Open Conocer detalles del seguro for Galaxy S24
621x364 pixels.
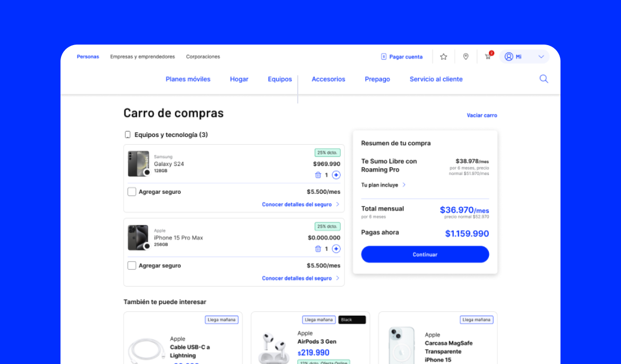(x=300, y=204)
